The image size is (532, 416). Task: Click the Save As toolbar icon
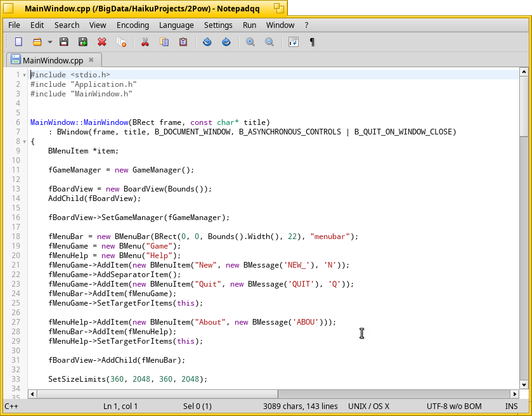click(x=82, y=42)
